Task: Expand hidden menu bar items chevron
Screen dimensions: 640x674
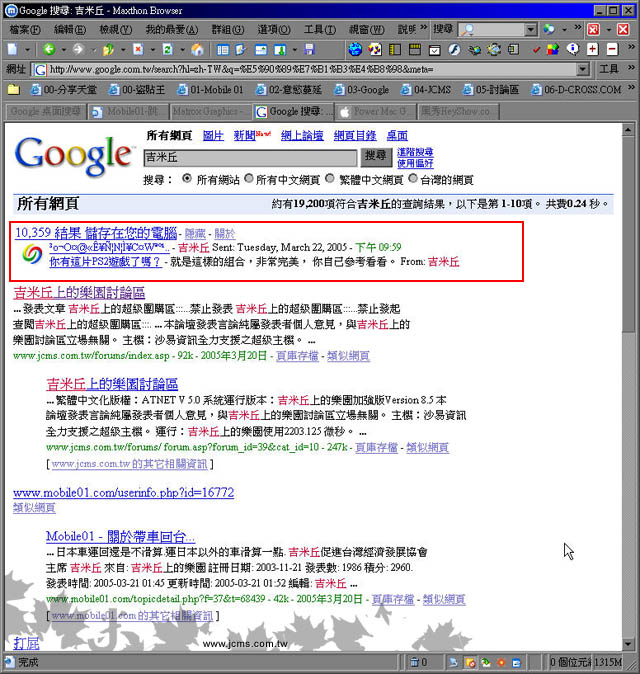Action: 424,28
